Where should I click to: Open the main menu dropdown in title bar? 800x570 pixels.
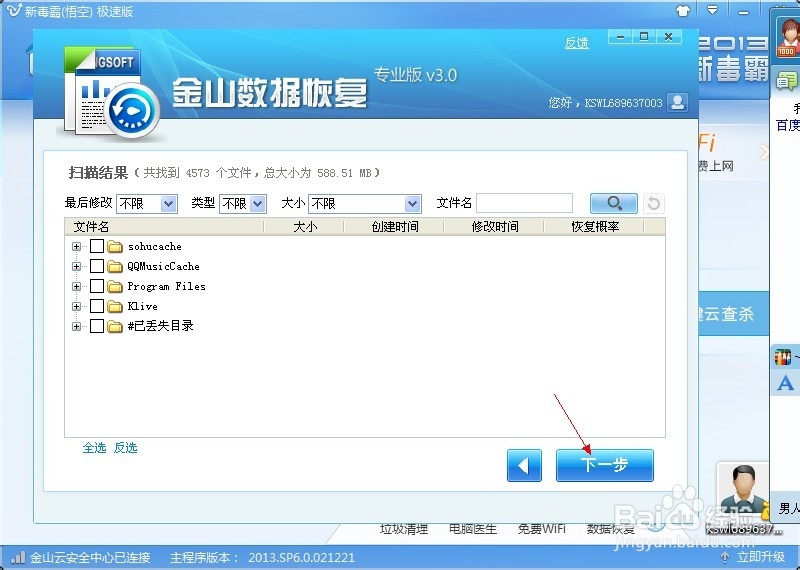(x=712, y=10)
